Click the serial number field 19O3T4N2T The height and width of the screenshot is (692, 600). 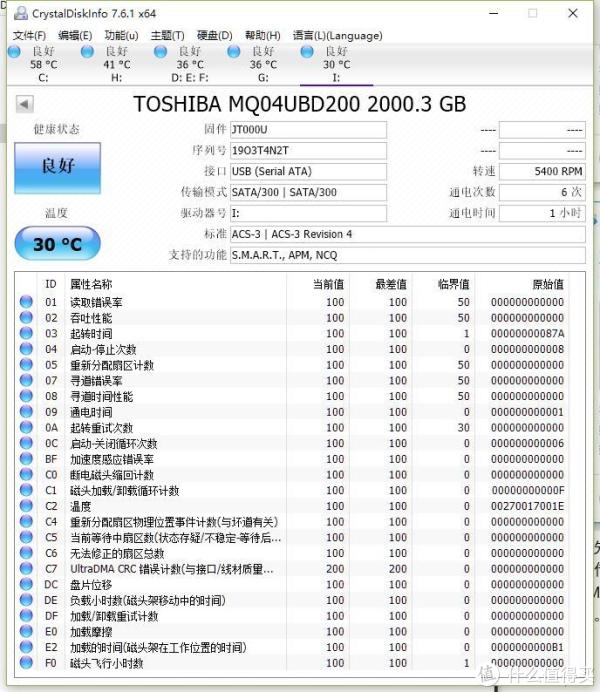308,150
